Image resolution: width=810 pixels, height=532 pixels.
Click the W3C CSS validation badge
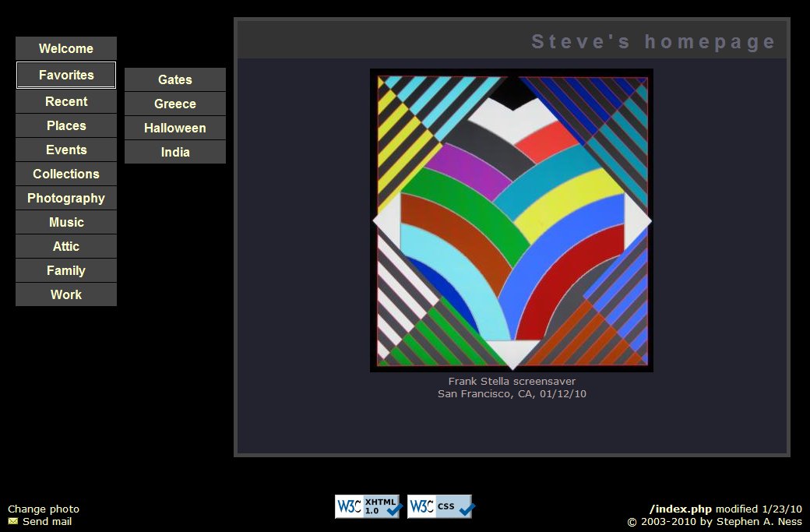[440, 506]
